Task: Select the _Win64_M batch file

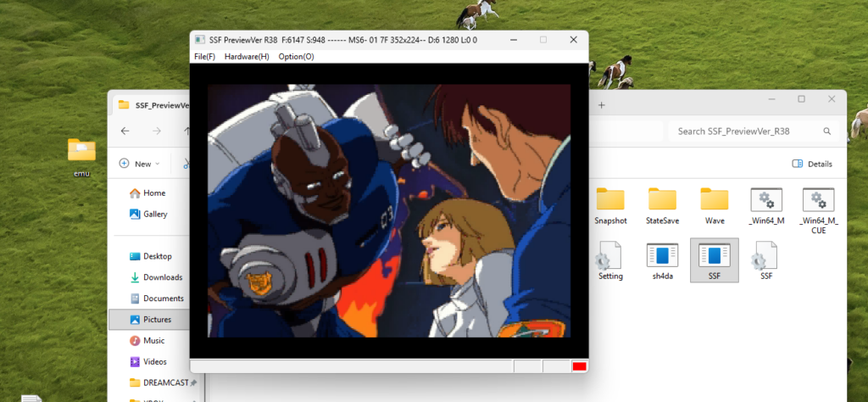Action: pos(766,206)
